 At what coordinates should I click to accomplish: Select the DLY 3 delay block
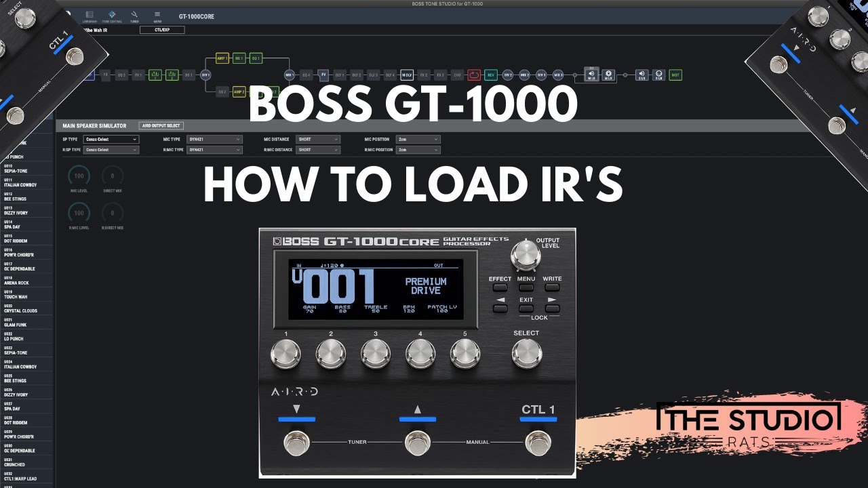374,75
